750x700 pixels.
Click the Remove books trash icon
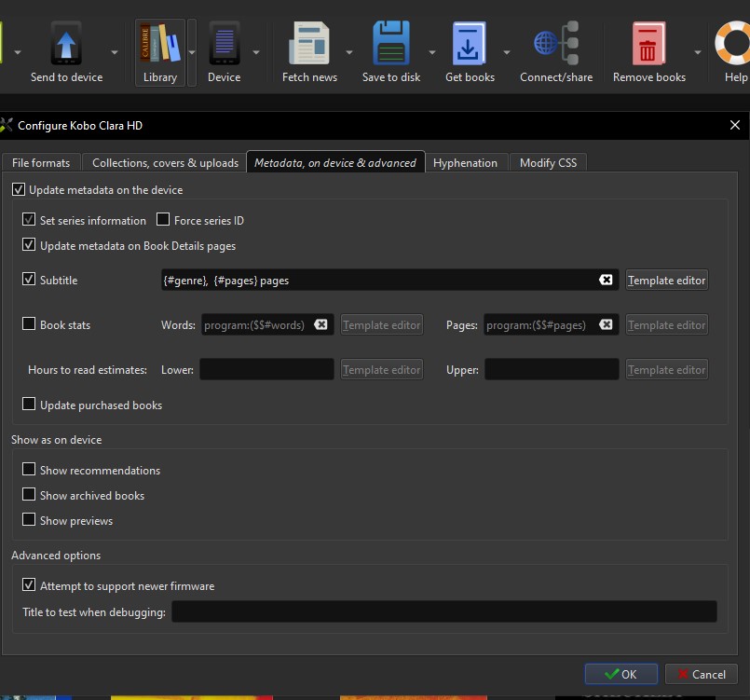coord(648,45)
